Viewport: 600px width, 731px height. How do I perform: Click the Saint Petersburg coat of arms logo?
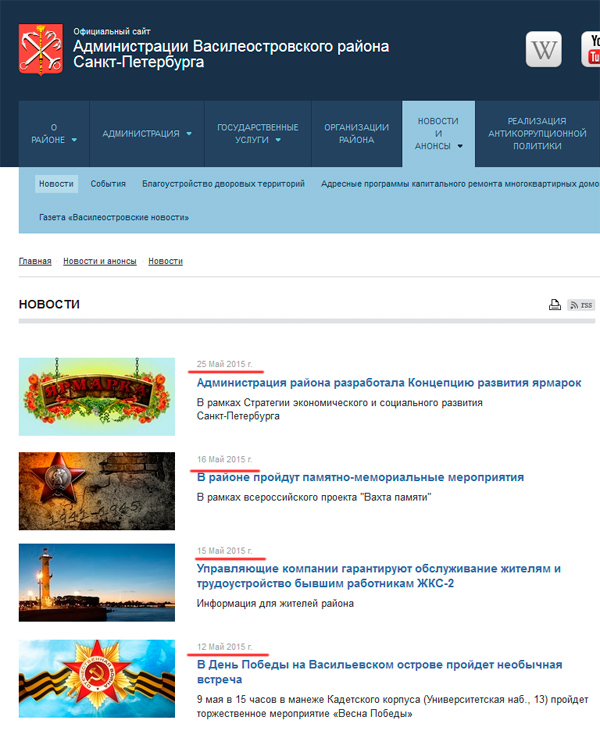[40, 49]
